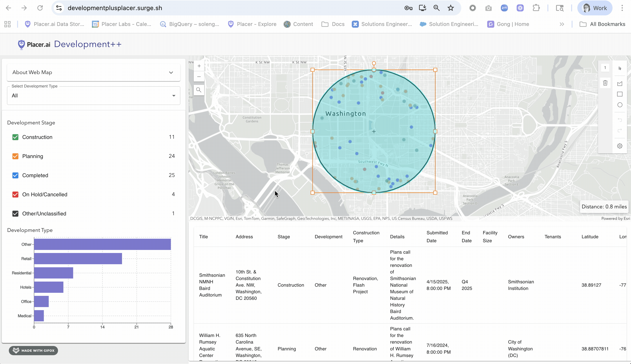Uncheck the Planning stage filter
This screenshot has height=364, width=631.
click(15, 156)
